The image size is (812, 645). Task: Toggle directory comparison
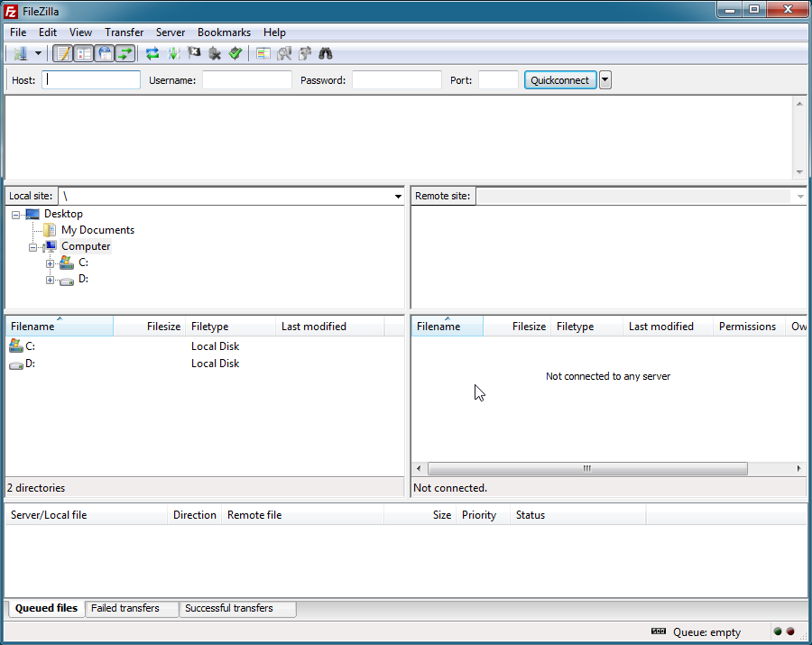coord(284,53)
